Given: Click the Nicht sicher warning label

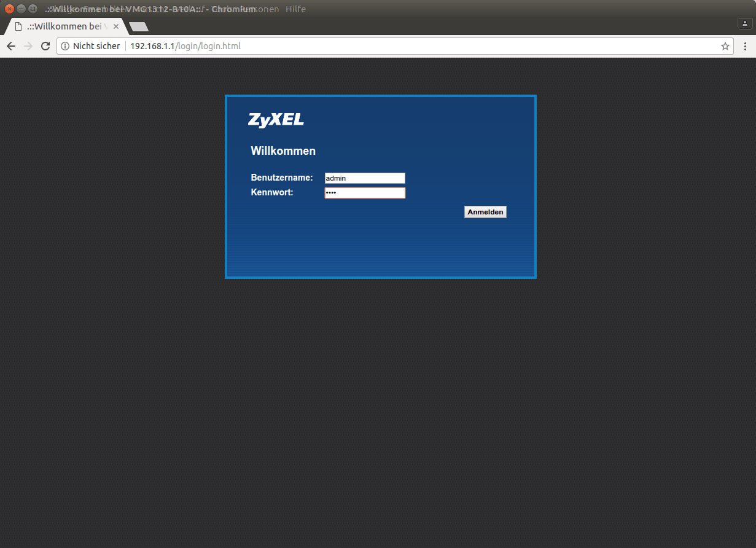Looking at the screenshot, I should (x=96, y=45).
